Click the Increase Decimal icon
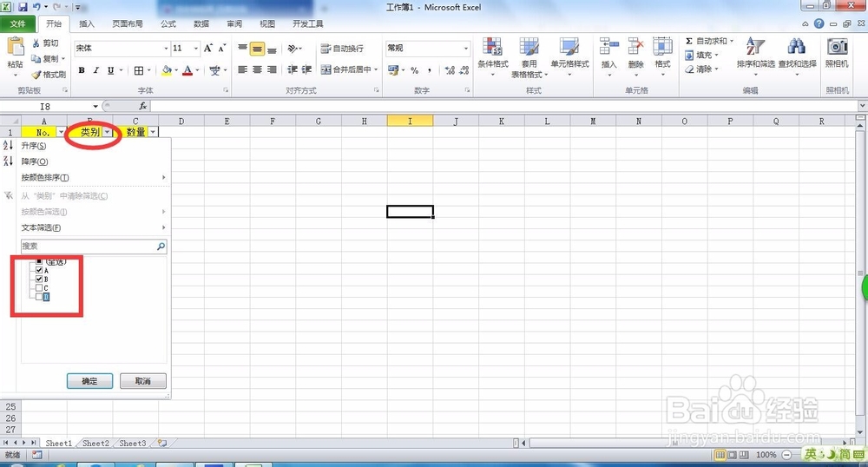This screenshot has height=467, width=868. [x=450, y=70]
